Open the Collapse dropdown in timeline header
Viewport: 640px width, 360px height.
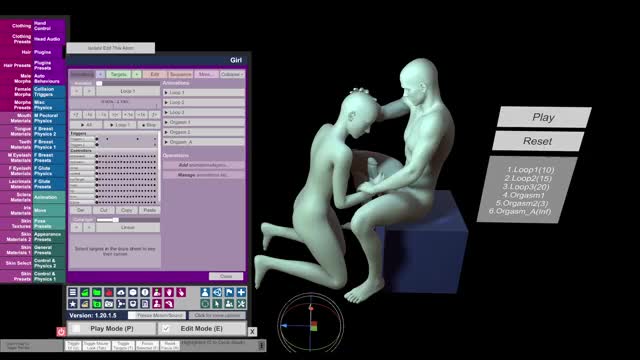pos(232,74)
